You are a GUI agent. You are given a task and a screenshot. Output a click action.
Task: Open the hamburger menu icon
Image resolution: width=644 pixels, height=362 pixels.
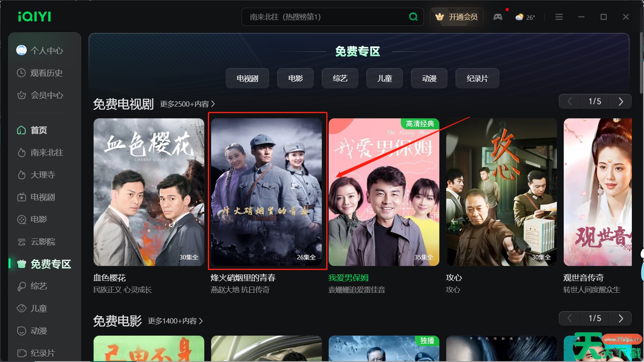[x=559, y=17]
